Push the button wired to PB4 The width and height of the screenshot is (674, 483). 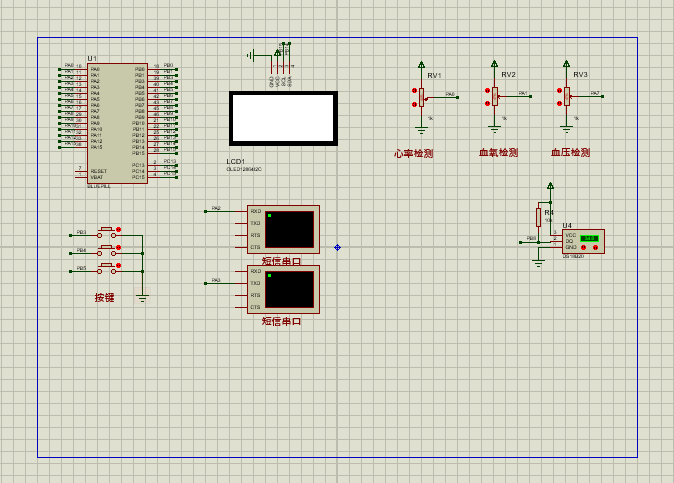pyautogui.click(x=107, y=252)
